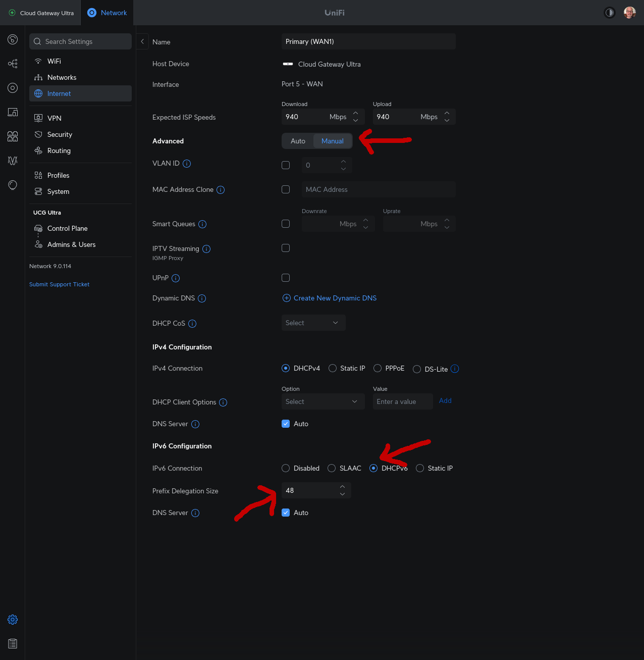Enable the Smart Queues checkbox
The image size is (644, 660).
(x=286, y=224)
